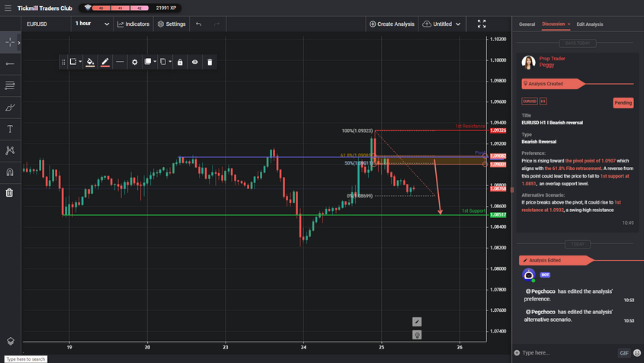Open drawing settings gear in floating toolbar
Viewport: 644px width, 363px height.
click(135, 62)
